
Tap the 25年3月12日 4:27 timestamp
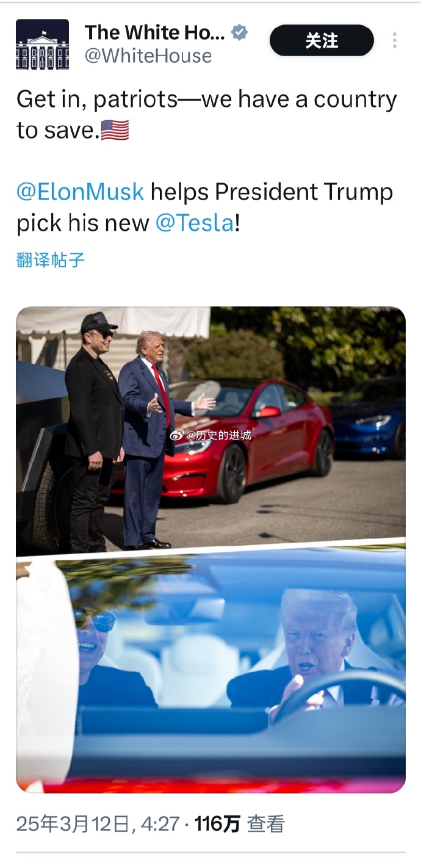(x=98, y=824)
